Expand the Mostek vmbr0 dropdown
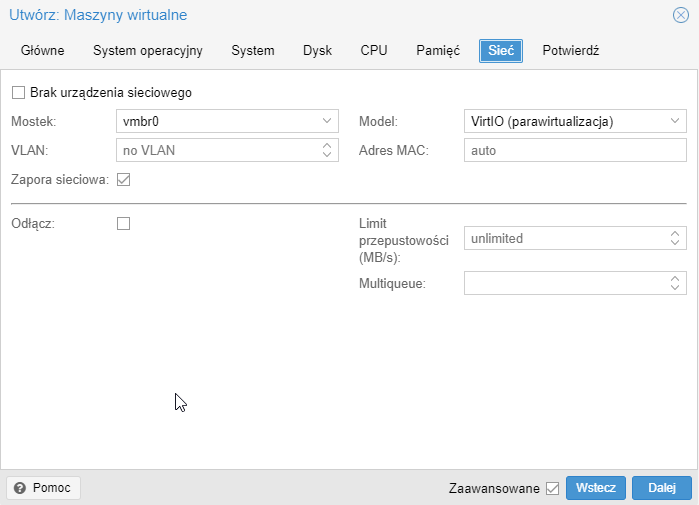Image resolution: width=699 pixels, height=505 pixels. (327, 122)
